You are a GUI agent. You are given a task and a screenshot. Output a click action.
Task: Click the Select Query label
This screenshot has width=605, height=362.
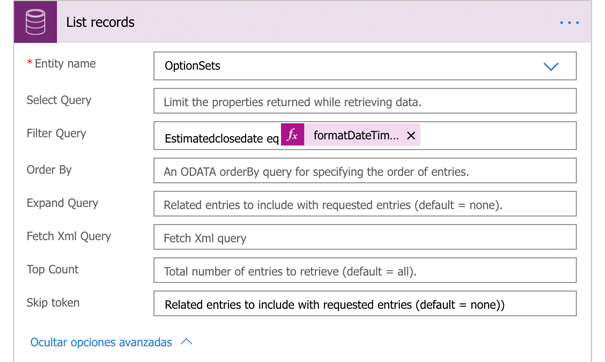point(59,100)
